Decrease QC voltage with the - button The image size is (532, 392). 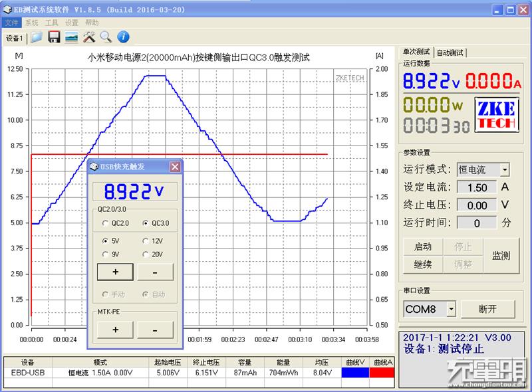click(155, 272)
